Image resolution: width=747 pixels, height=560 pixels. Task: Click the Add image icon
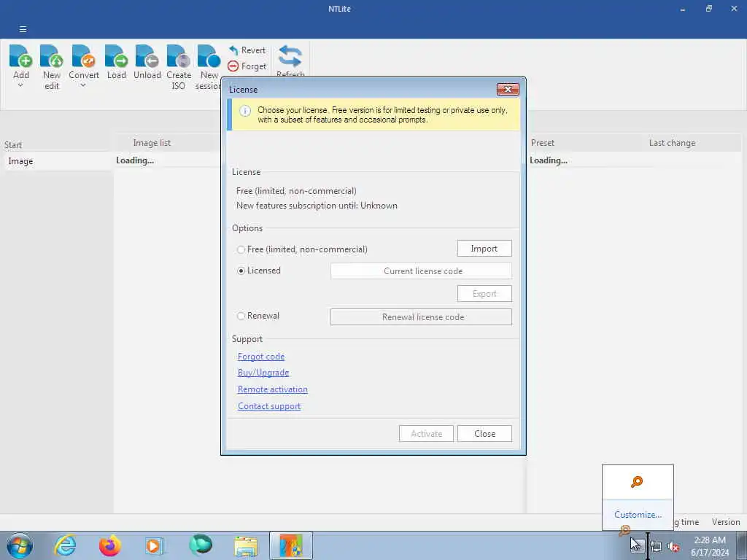[x=21, y=56]
